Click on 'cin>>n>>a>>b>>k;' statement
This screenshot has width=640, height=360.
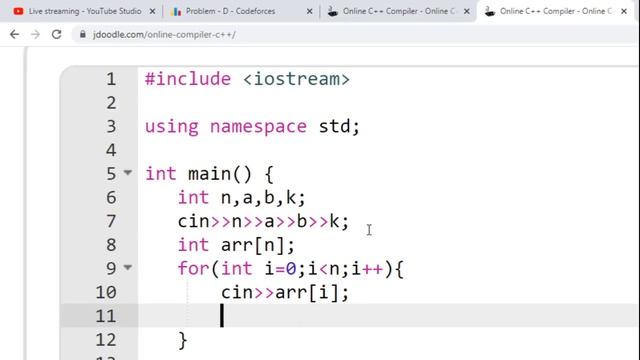point(263,222)
